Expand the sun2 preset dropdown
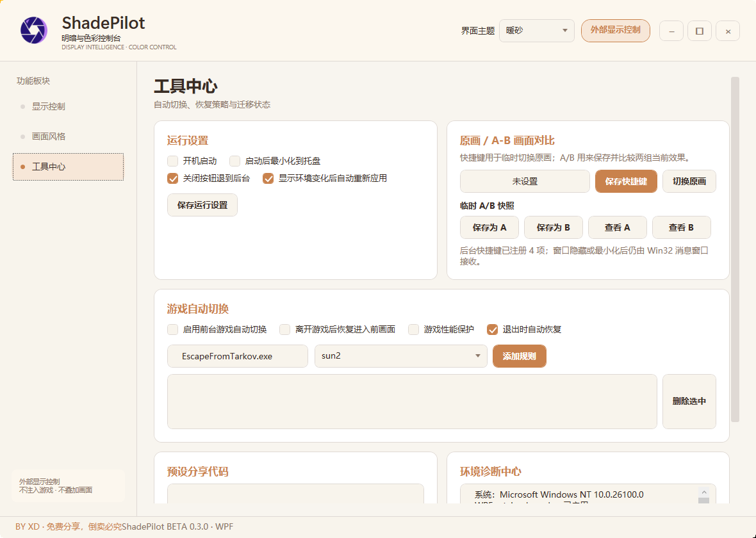 [400, 355]
